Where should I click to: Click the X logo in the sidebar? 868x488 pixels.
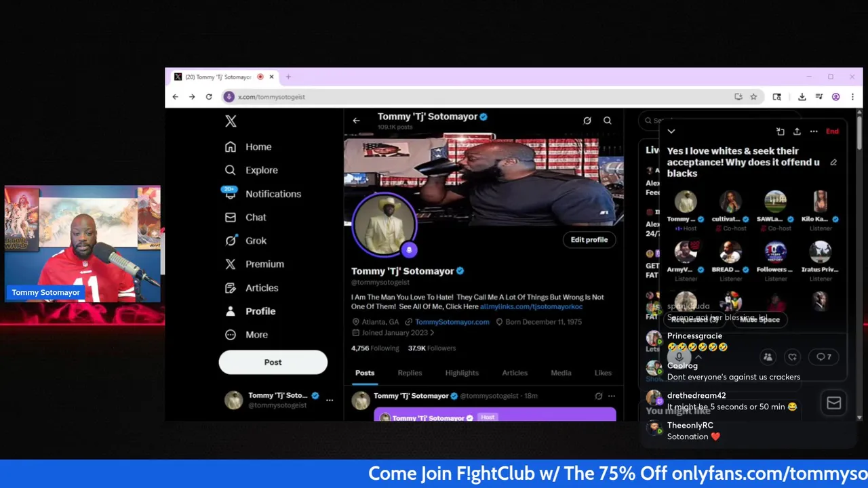(x=231, y=121)
